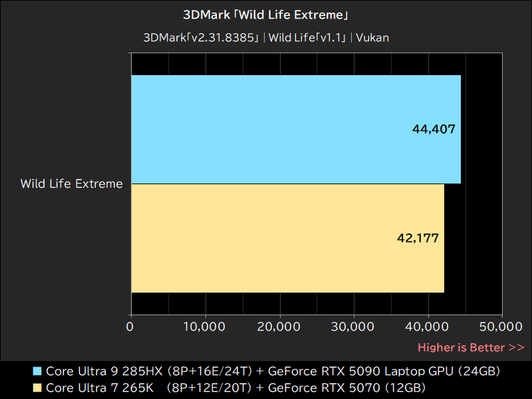Click the 10,000 axis tick label

204,327
